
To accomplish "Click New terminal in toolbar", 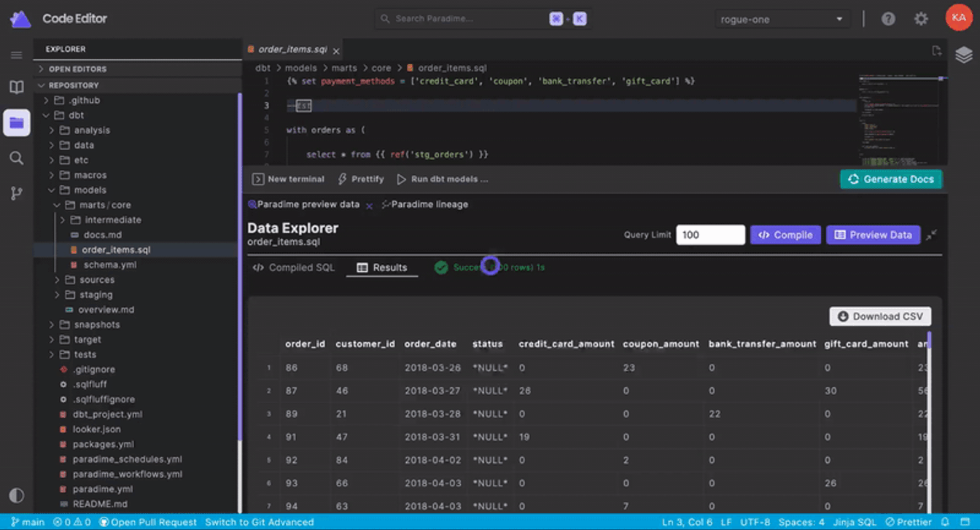I will 288,179.
